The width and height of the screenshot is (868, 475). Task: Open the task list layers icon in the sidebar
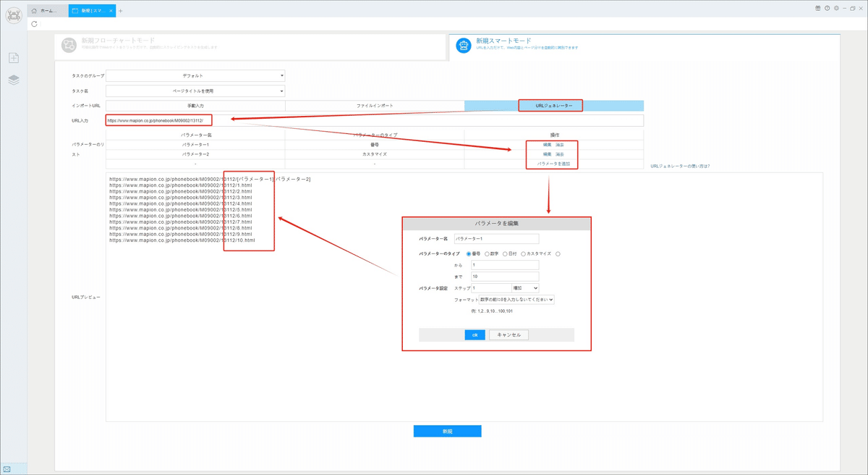click(14, 80)
